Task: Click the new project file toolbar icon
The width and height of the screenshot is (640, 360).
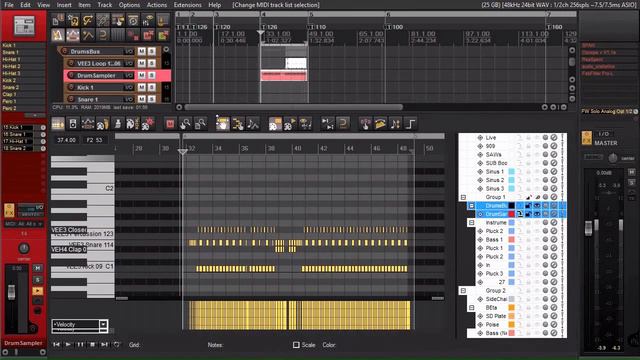Action: [x=58, y=20]
